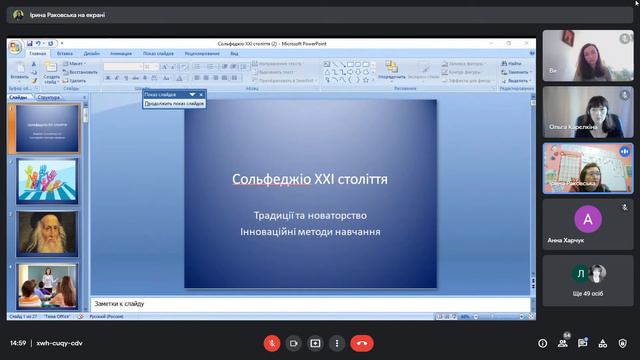Screen dimensions: 640x360
Task: Select slide 2 thumbnail with colorful hands
Action: 47,182
